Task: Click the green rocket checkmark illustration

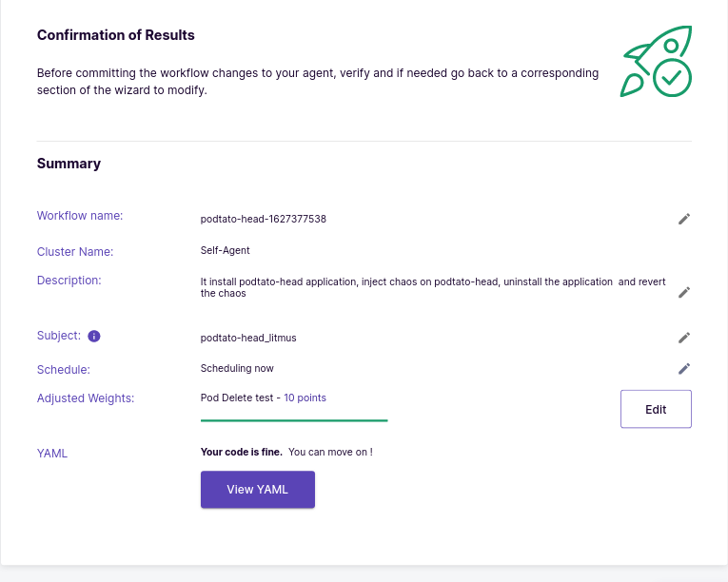Action: pyautogui.click(x=656, y=61)
